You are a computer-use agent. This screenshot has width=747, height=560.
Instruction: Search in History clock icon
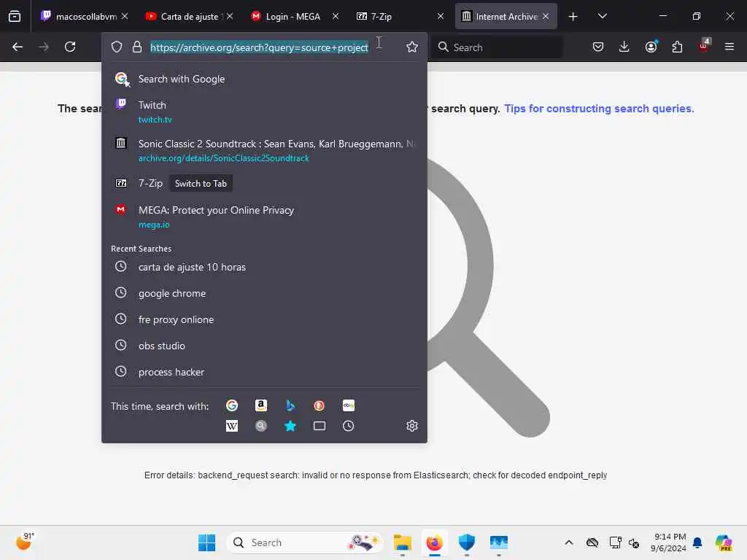[348, 426]
